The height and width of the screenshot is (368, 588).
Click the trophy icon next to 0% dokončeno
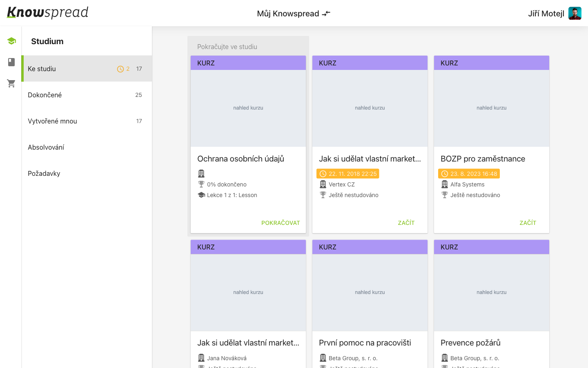point(201,184)
